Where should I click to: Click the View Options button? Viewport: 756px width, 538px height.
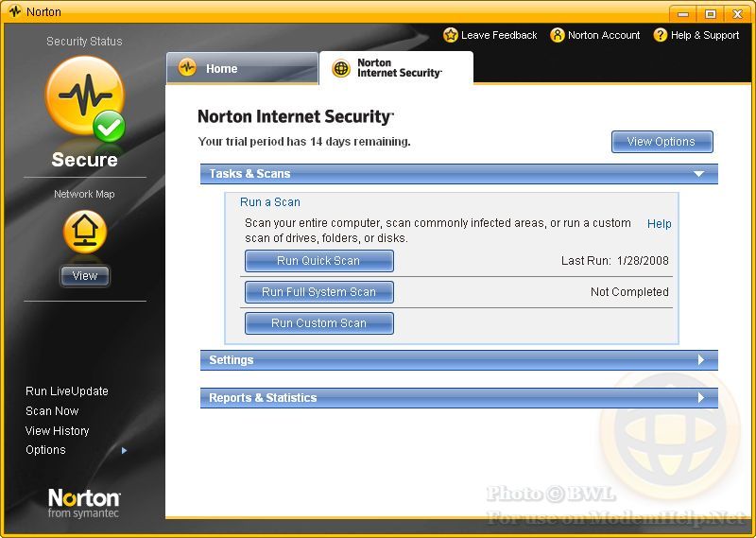tap(662, 142)
